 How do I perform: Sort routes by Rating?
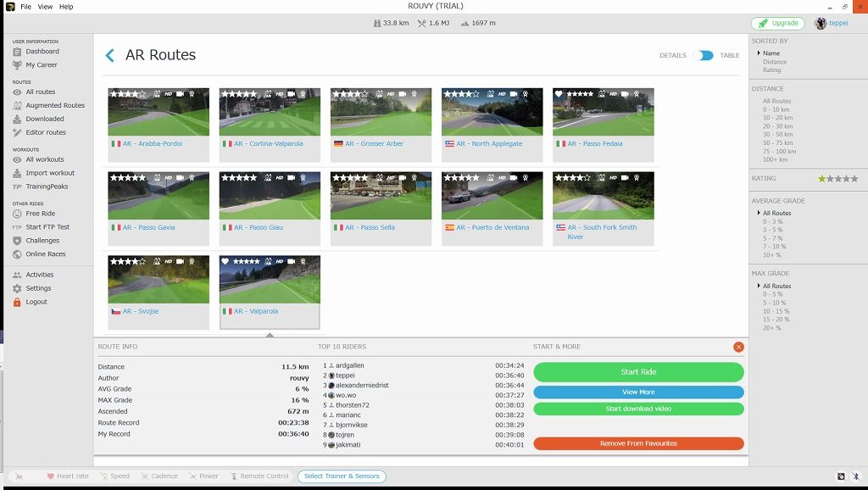coord(771,70)
